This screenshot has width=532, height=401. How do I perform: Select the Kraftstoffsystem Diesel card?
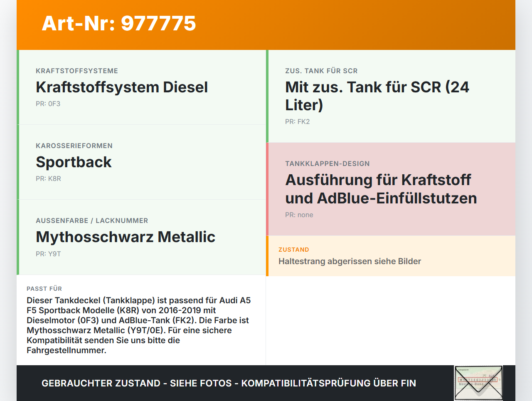click(x=141, y=87)
